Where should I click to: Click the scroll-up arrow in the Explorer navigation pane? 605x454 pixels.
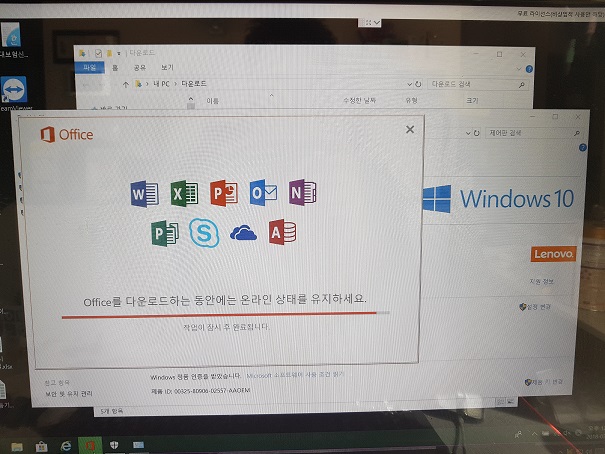click(x=191, y=99)
